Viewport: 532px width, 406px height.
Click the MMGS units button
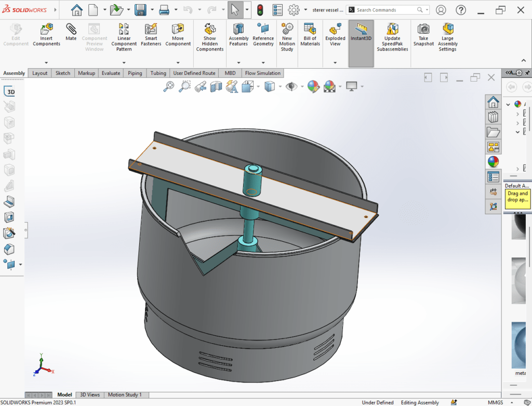(495, 402)
